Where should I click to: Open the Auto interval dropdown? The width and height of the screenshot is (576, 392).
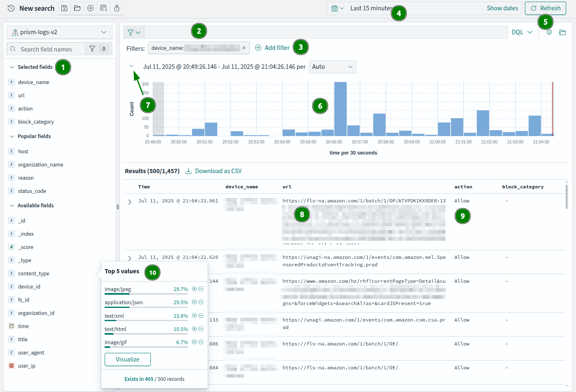332,67
